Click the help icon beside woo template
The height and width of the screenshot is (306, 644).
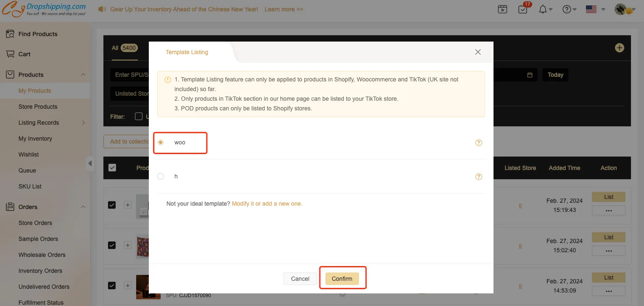(x=478, y=143)
